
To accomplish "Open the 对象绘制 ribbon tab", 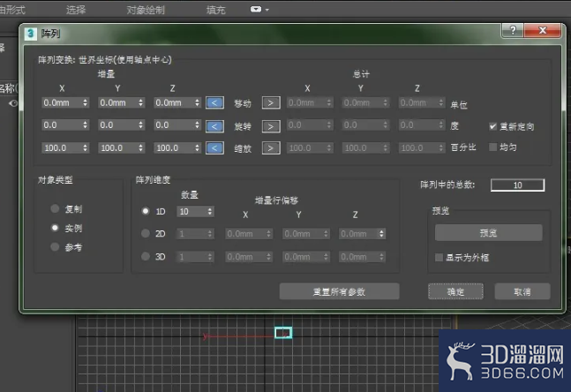I will click(x=146, y=10).
